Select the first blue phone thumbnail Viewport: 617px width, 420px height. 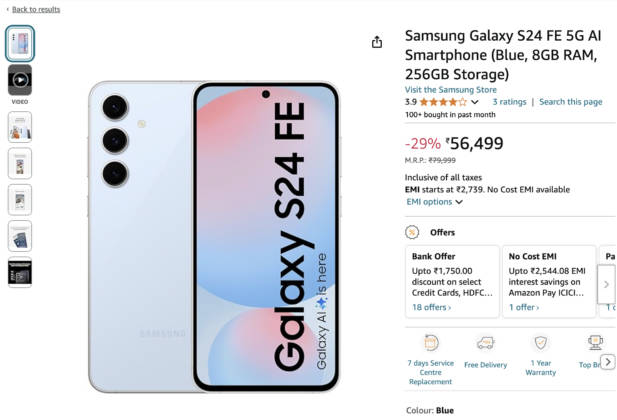click(20, 43)
